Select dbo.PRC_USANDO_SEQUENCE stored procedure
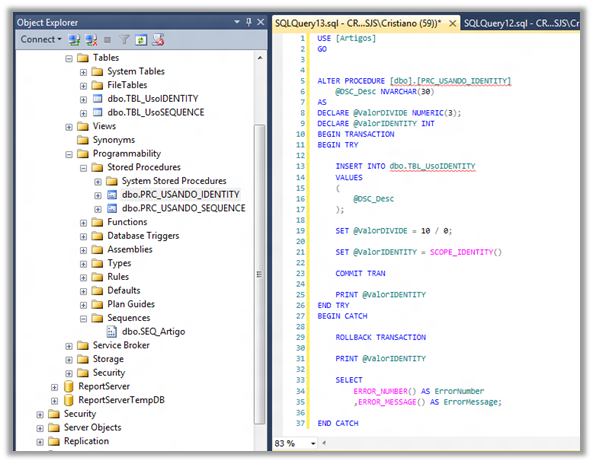The image size is (593, 463). pyautogui.click(x=183, y=208)
